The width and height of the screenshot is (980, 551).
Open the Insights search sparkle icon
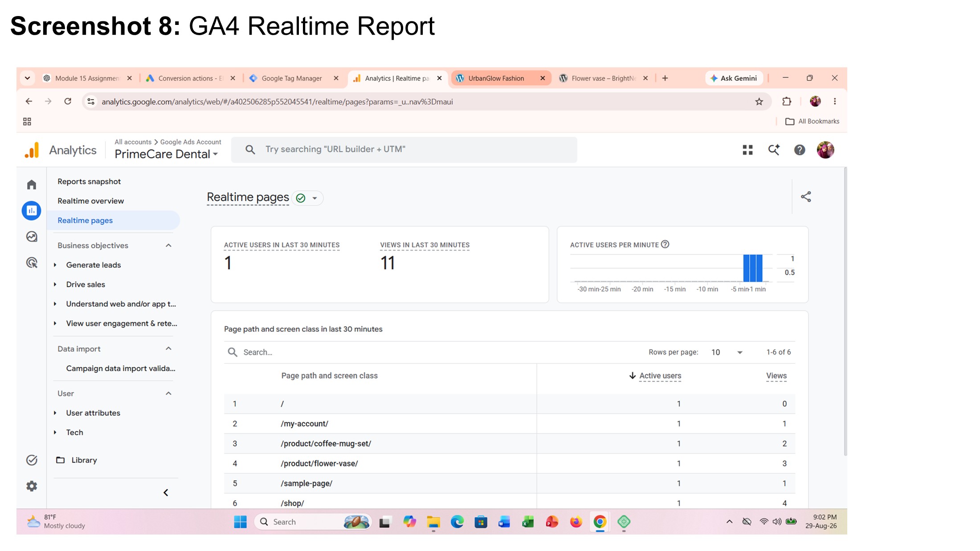click(774, 150)
